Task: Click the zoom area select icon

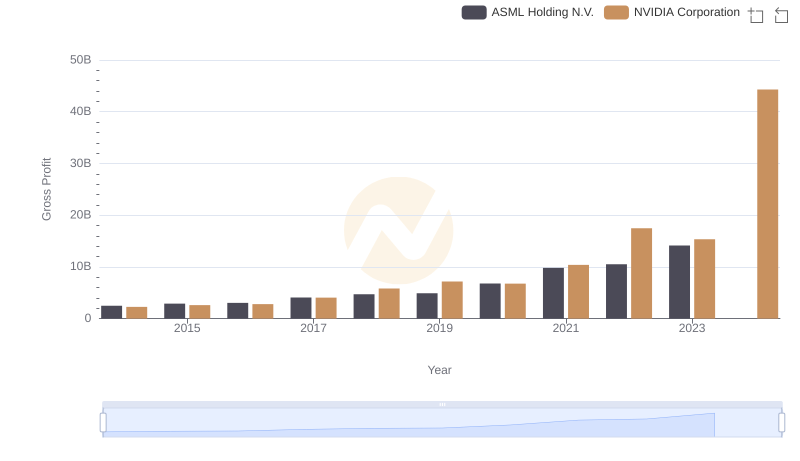Action: point(756,15)
